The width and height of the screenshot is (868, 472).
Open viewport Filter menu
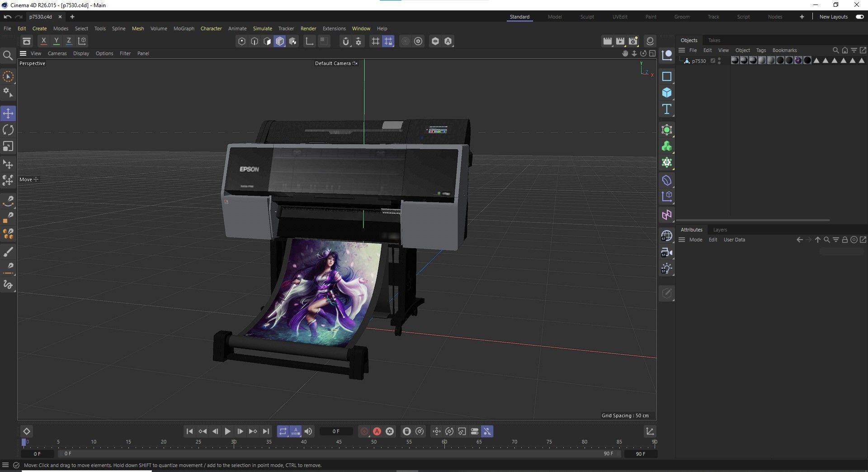click(125, 53)
